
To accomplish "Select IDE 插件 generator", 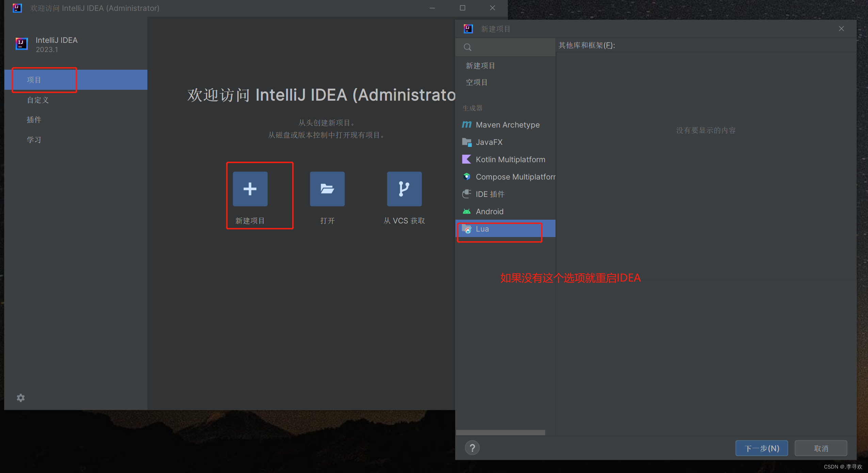I will 489,194.
